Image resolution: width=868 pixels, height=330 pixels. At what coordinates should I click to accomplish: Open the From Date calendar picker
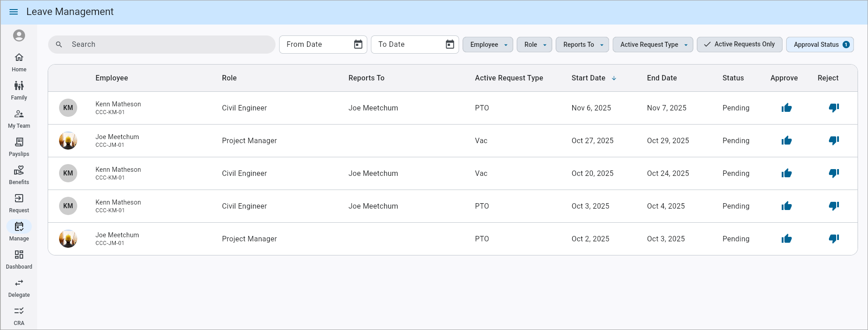tap(358, 45)
